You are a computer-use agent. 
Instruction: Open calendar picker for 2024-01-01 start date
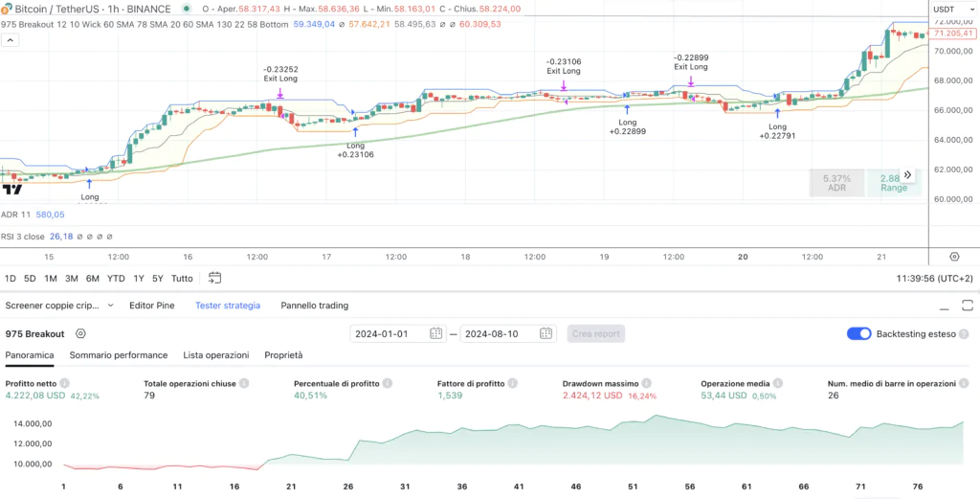click(436, 334)
